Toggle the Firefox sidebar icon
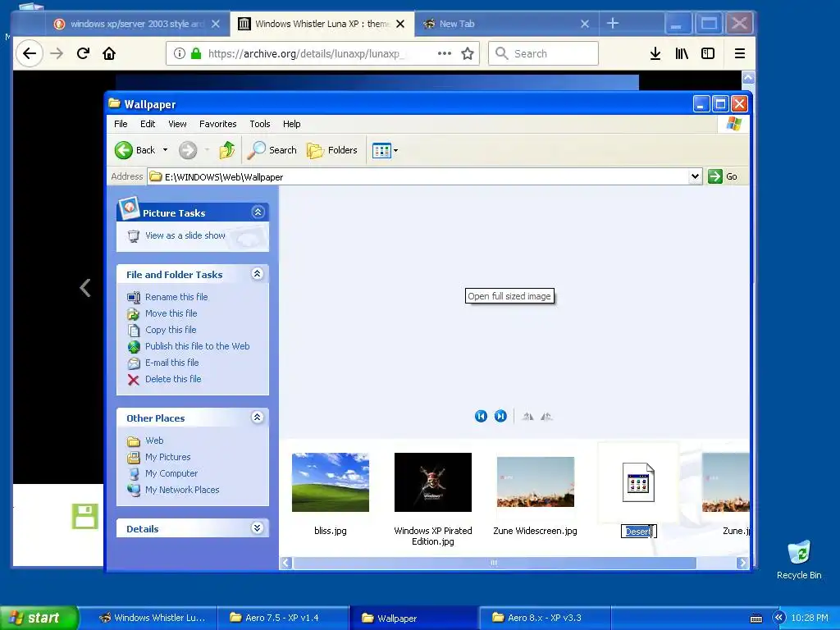This screenshot has width=840, height=630. point(708,53)
